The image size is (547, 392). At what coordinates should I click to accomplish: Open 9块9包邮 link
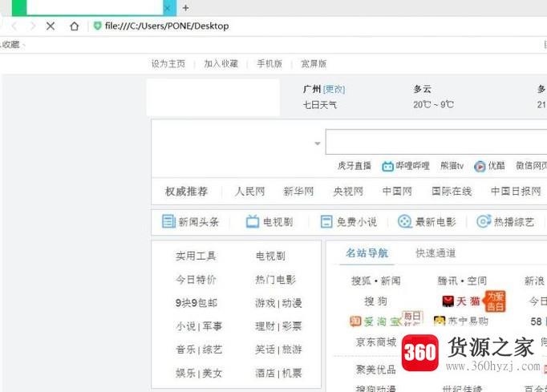click(196, 303)
